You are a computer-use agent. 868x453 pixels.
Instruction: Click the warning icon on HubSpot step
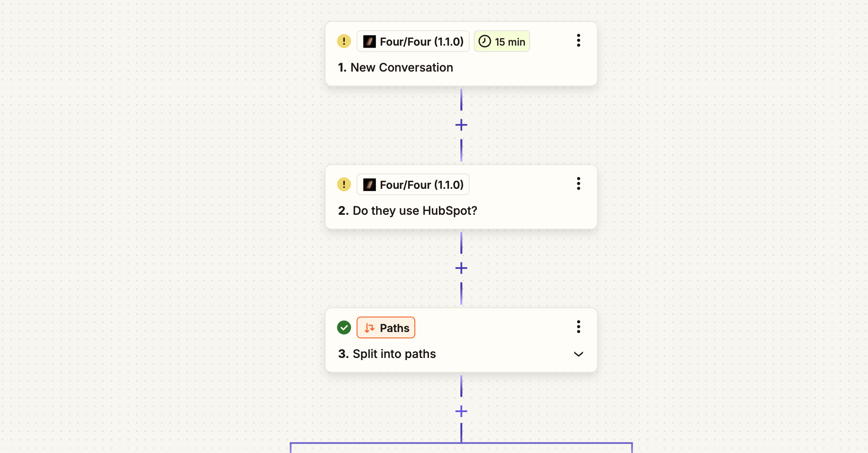[x=344, y=184]
